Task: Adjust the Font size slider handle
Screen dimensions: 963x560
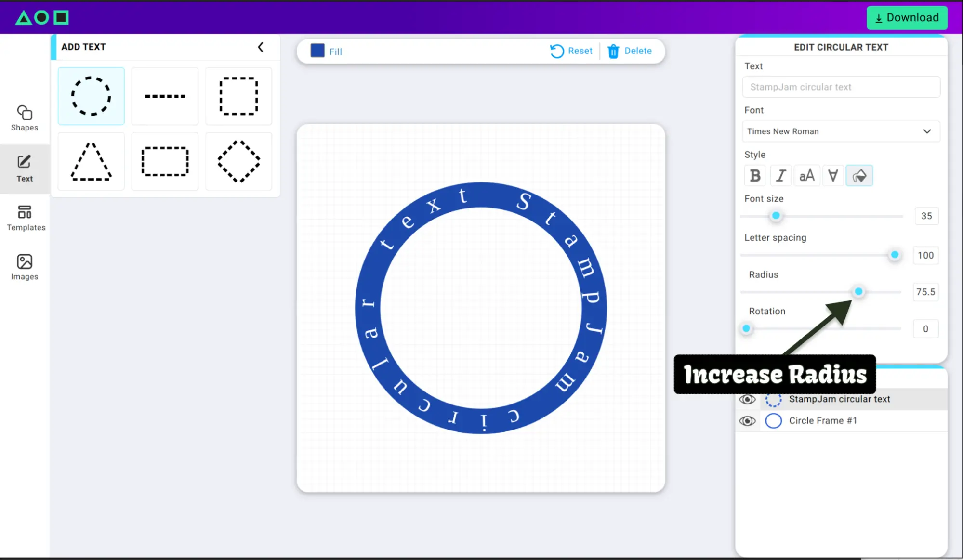Action: coord(776,216)
